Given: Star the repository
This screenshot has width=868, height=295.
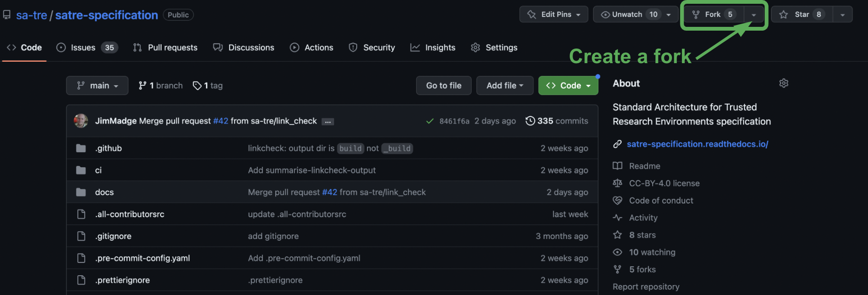Looking at the screenshot, I should [802, 15].
